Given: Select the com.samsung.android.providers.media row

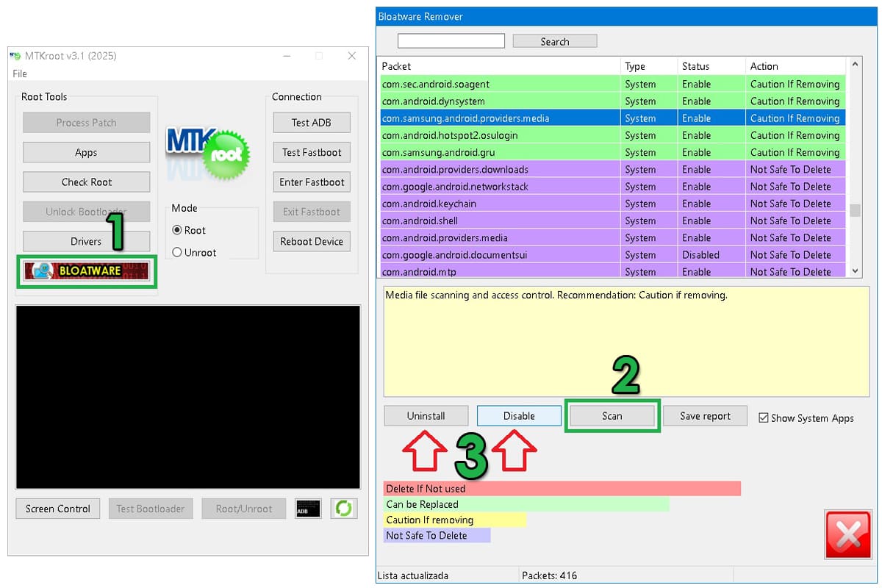Looking at the screenshot, I should coord(612,118).
